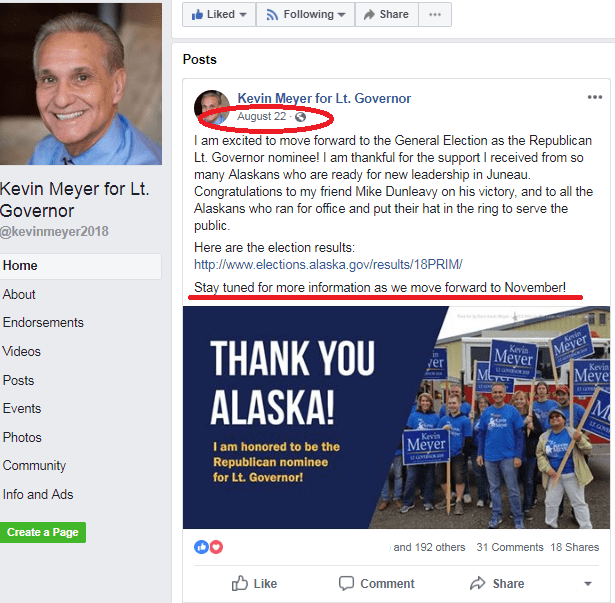Click the Comment speech bubble button

point(377,583)
